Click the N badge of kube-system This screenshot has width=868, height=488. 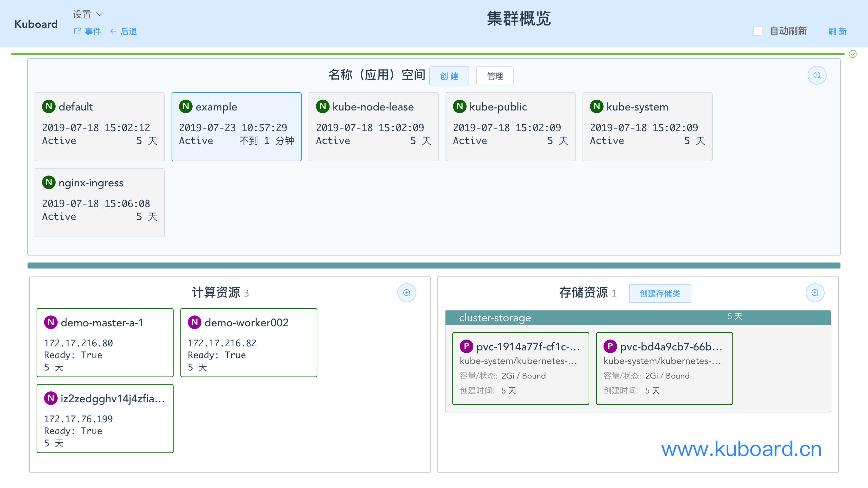tap(597, 106)
